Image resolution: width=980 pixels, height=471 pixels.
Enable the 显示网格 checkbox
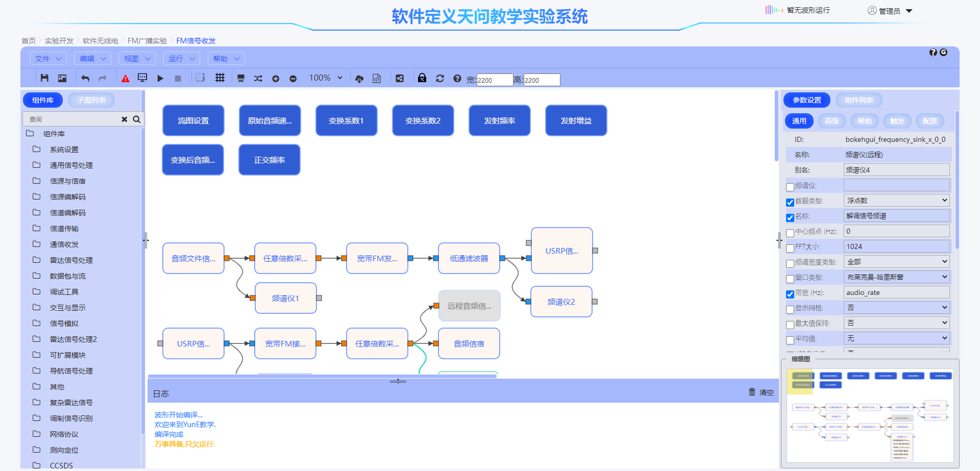click(x=790, y=309)
